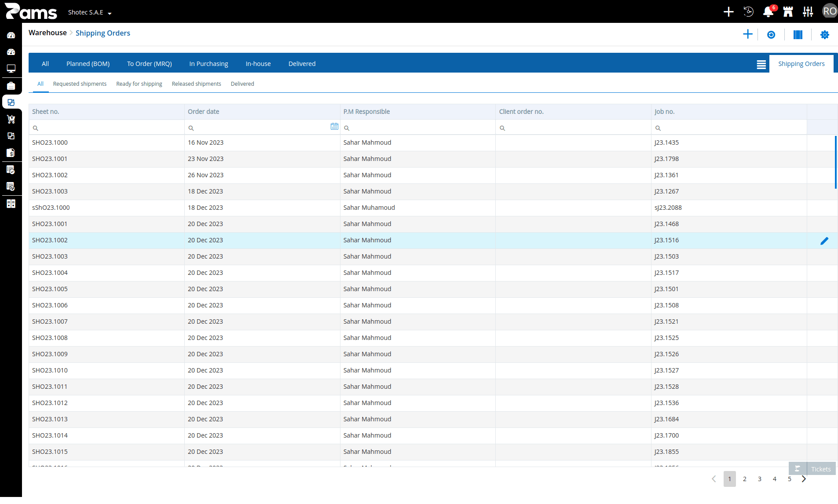Click the blue plus add order icon
The image size is (838, 504).
747,34
